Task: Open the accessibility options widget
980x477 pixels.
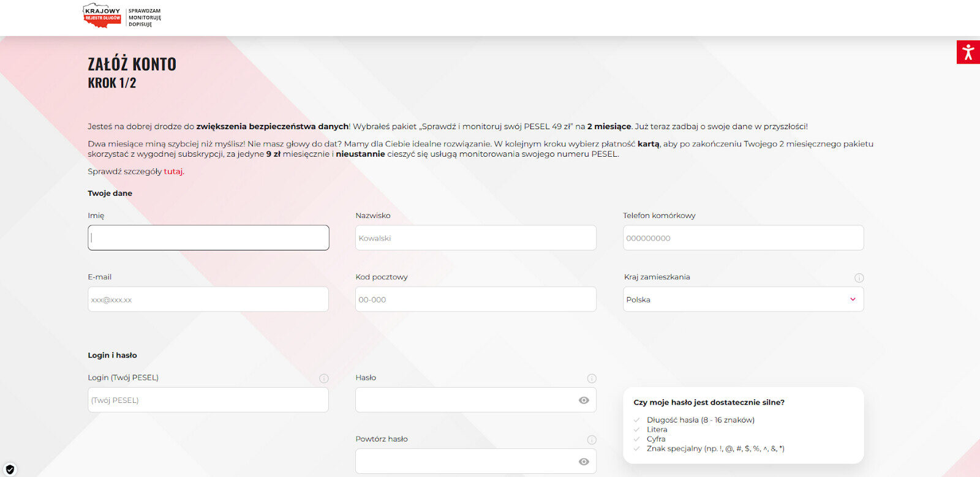Action: click(968, 52)
